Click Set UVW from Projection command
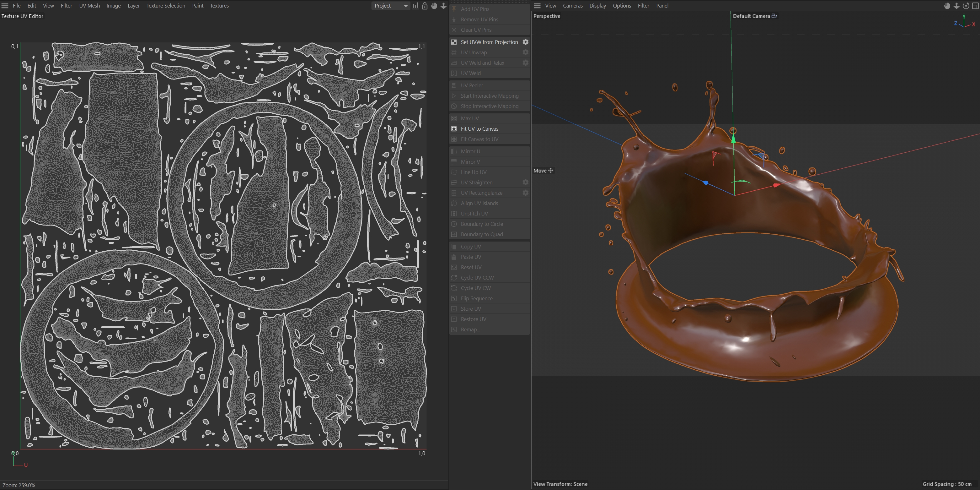The image size is (980, 490). click(489, 42)
